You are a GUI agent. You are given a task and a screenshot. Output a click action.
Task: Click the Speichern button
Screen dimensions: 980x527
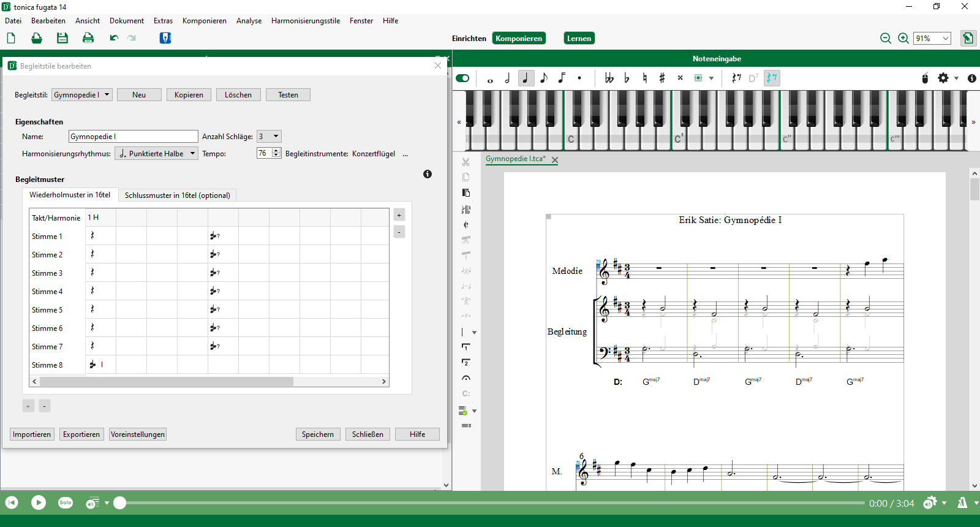pyautogui.click(x=318, y=434)
